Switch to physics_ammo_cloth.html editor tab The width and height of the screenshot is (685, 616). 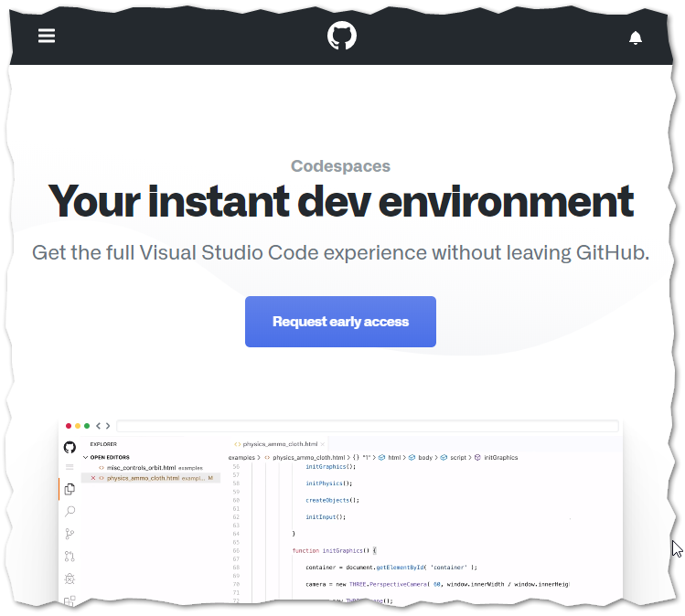280,444
